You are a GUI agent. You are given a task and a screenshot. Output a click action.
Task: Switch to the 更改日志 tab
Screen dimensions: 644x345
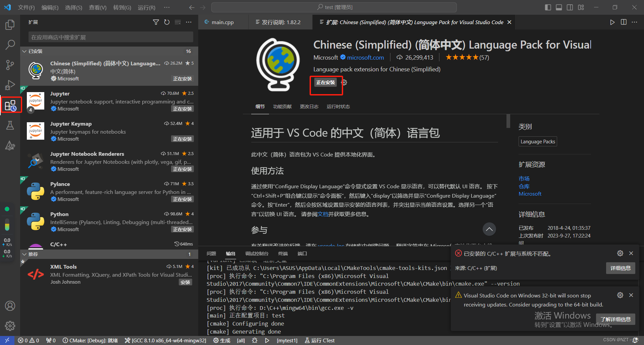tap(309, 107)
